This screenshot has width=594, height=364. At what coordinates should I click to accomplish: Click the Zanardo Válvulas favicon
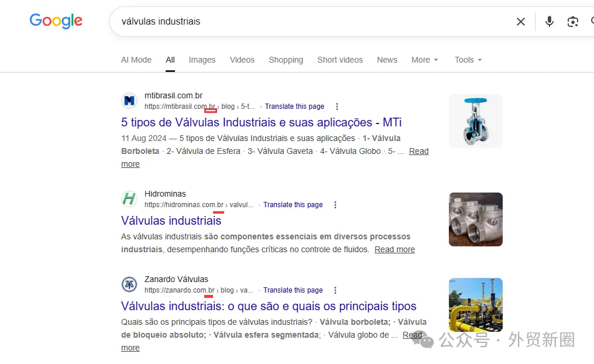[x=129, y=284]
